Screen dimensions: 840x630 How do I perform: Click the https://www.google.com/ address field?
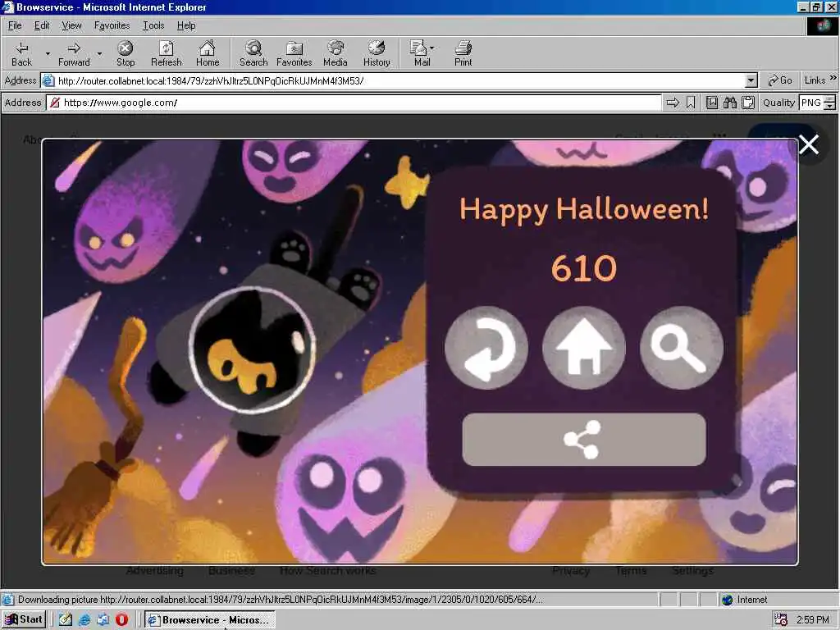click(x=354, y=103)
